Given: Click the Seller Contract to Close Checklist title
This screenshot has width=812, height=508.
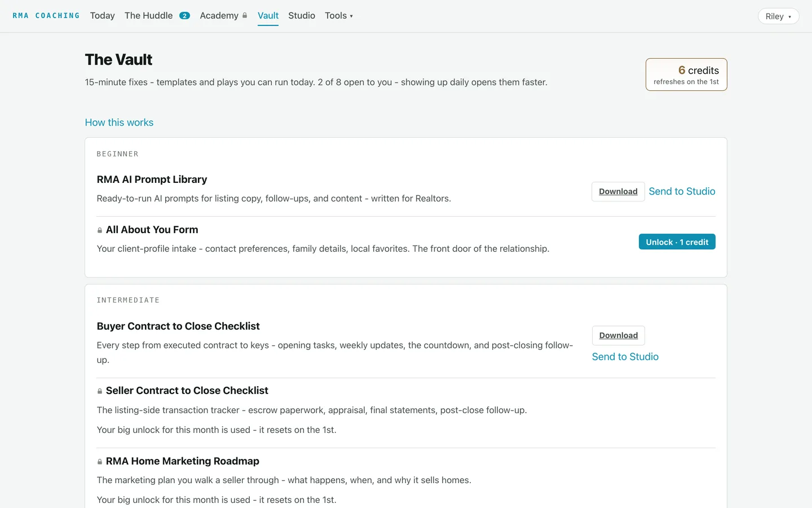Looking at the screenshot, I should (x=187, y=391).
